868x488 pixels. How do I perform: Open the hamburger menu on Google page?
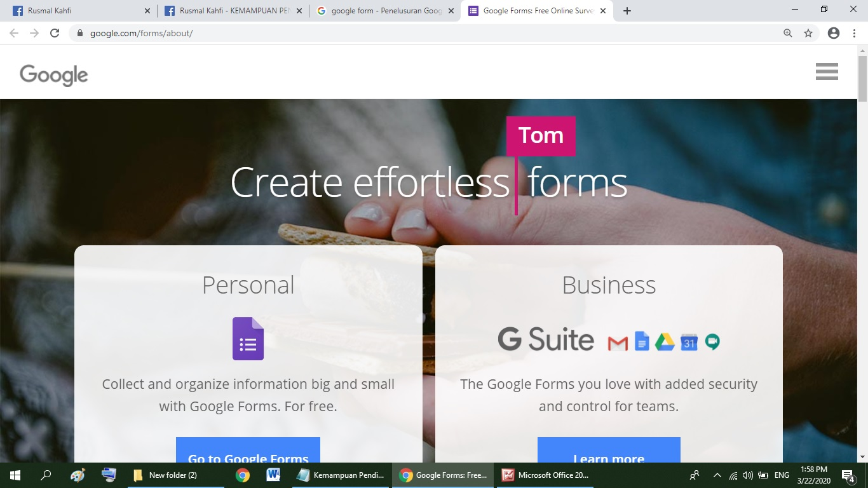click(x=827, y=72)
